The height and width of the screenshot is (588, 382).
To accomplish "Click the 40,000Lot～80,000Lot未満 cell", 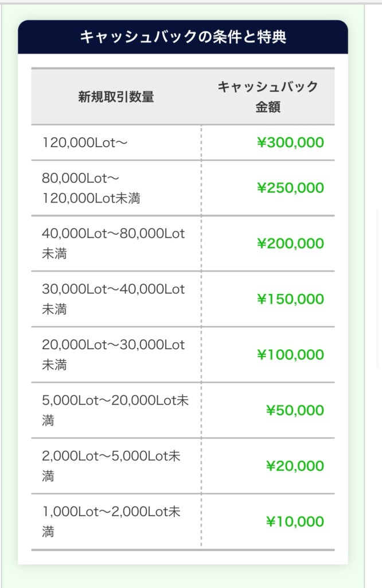I will pyautogui.click(x=113, y=243).
